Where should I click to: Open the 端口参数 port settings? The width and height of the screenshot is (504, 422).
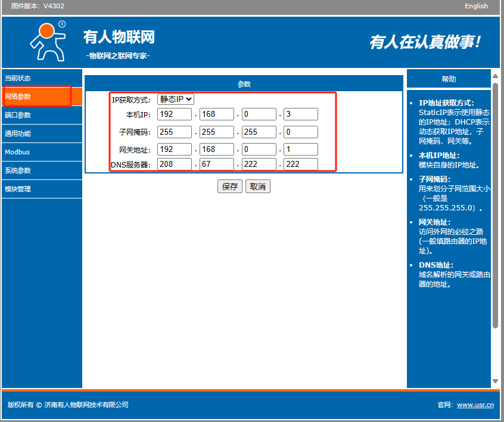click(18, 115)
